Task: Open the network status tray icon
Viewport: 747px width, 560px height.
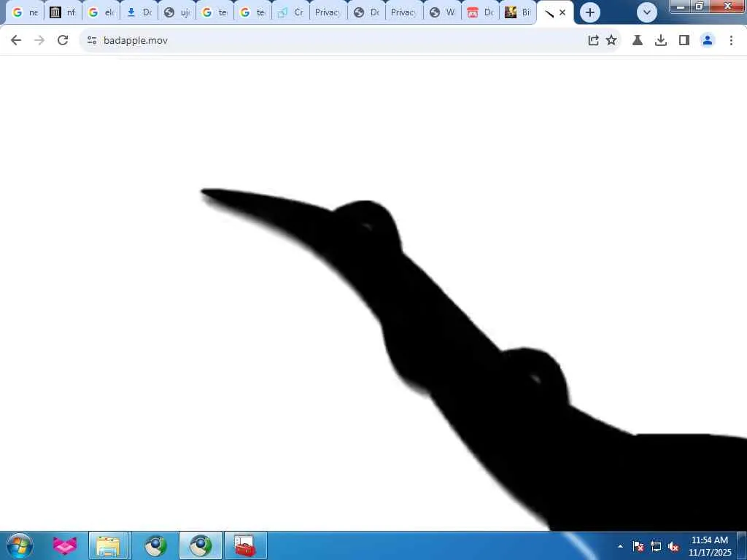Action: tap(656, 546)
